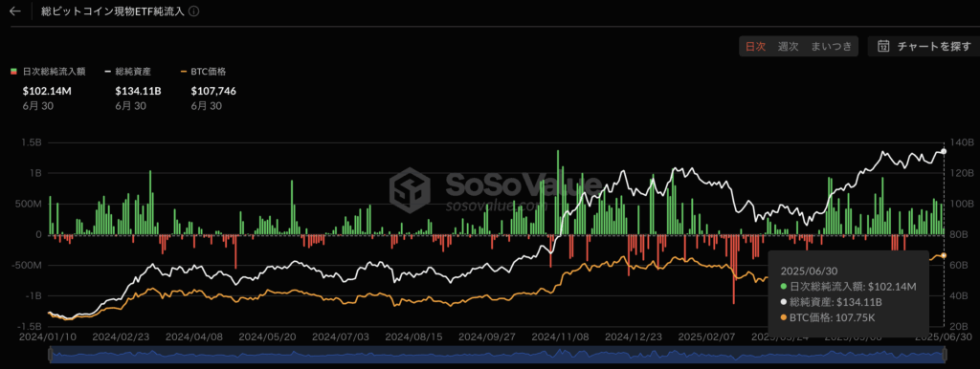Click the チャートを探す button

pos(924,46)
